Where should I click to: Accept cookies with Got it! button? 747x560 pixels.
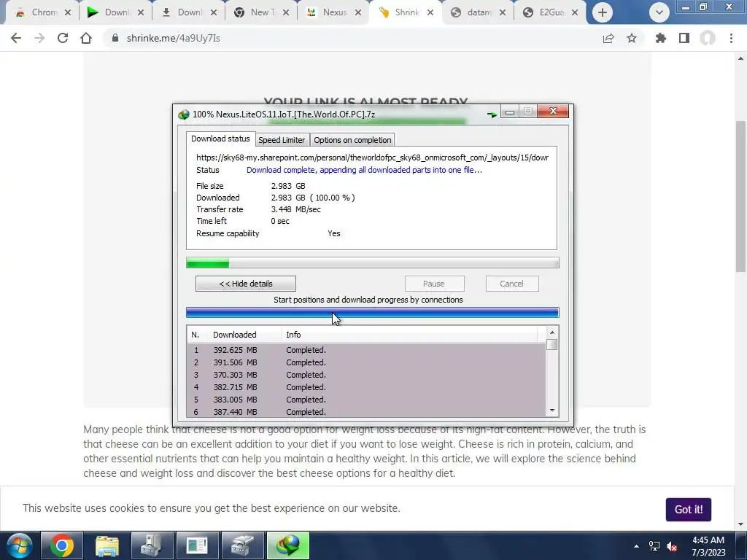tap(689, 510)
